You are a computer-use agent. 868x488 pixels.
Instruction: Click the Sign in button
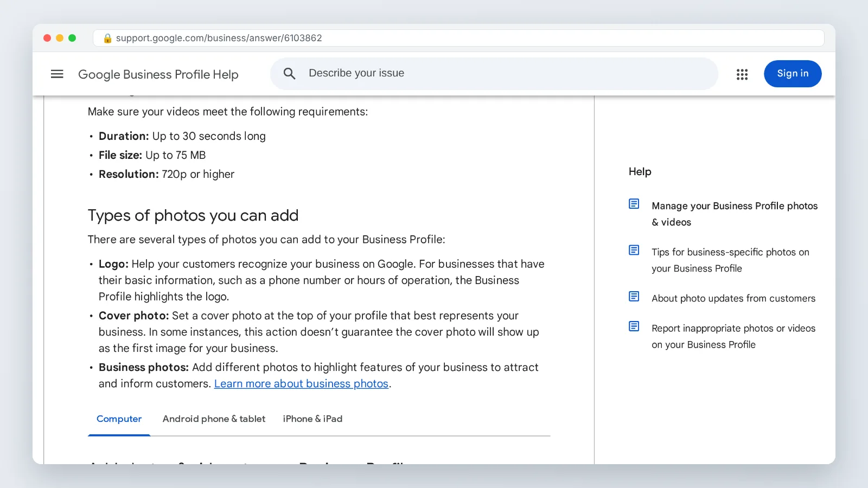[793, 74]
